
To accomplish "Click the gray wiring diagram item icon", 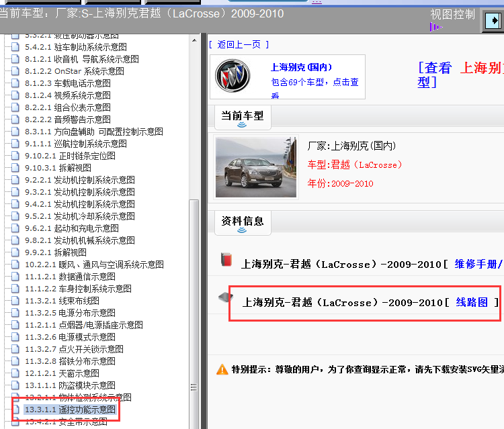I will coord(226,297).
